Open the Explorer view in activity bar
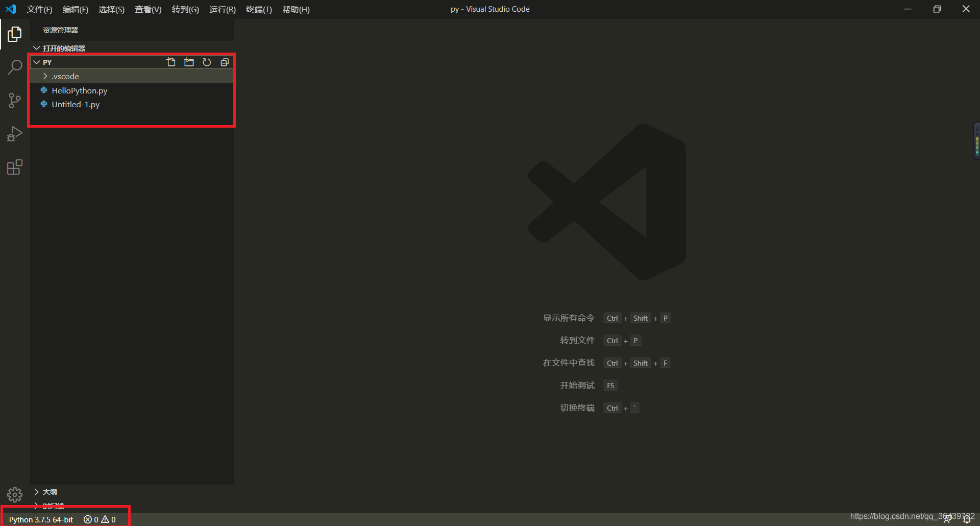 coord(15,34)
